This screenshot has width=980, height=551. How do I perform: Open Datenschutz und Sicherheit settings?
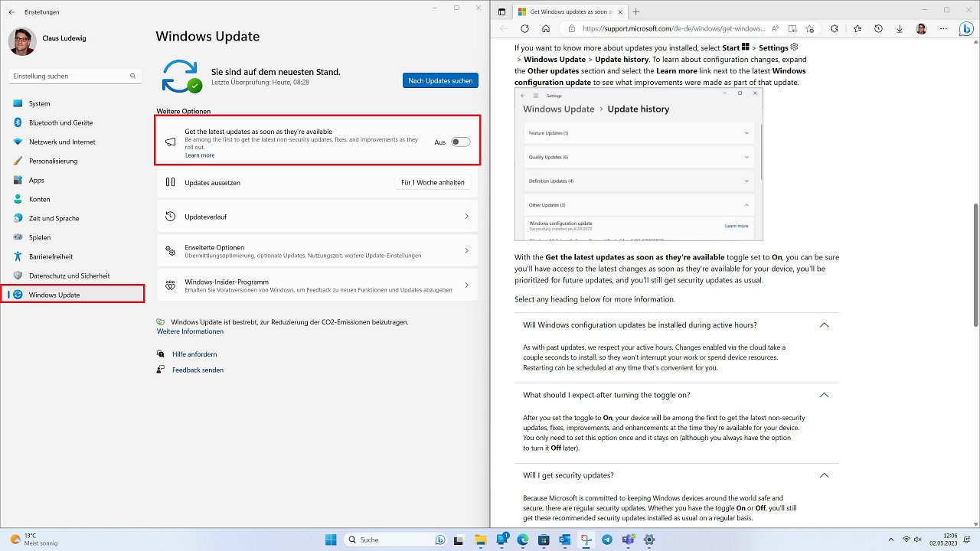click(73, 275)
